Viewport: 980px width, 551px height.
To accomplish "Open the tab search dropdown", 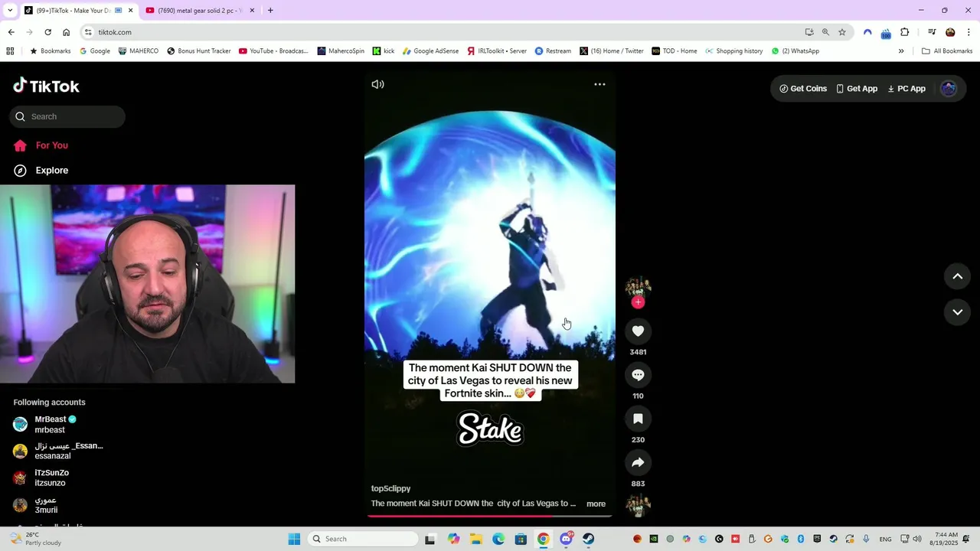I will [10, 11].
